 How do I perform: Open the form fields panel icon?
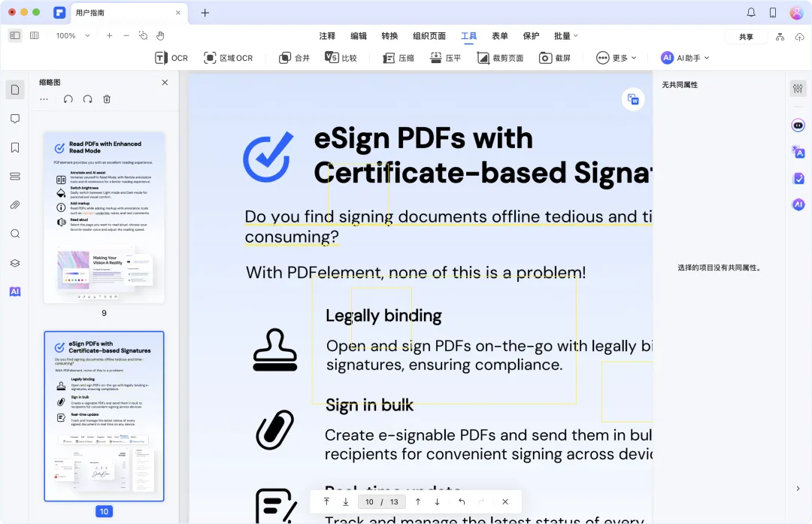tap(15, 177)
